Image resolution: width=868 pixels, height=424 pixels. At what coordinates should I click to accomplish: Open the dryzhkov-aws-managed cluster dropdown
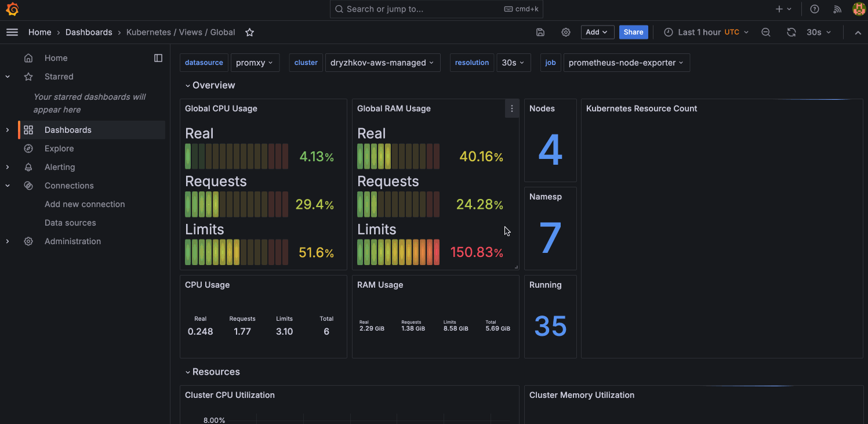[383, 62]
